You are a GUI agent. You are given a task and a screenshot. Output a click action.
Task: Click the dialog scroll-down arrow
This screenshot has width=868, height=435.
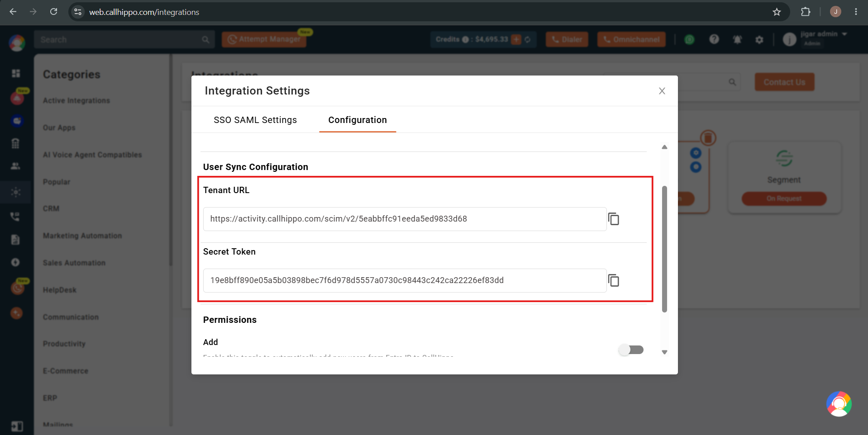tap(664, 352)
